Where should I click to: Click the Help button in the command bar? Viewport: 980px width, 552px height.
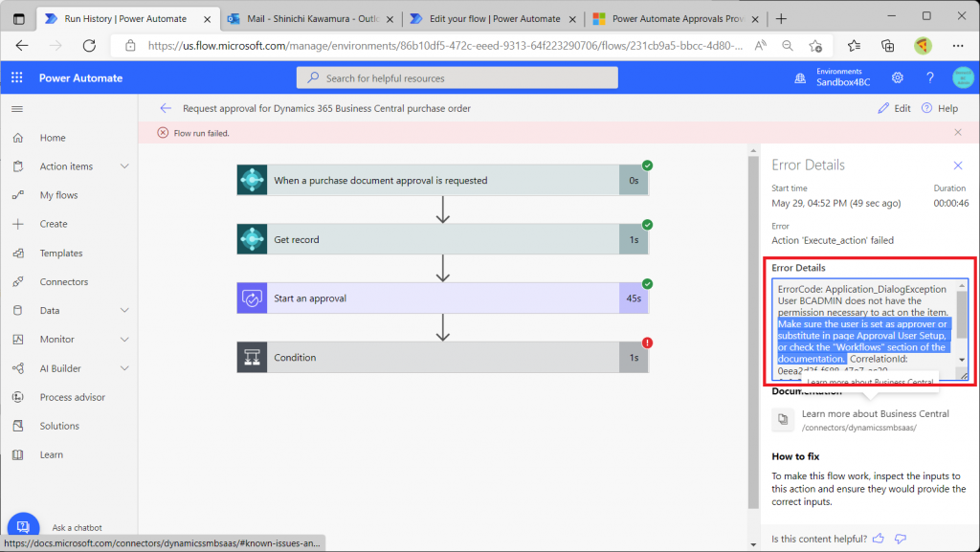tap(940, 109)
